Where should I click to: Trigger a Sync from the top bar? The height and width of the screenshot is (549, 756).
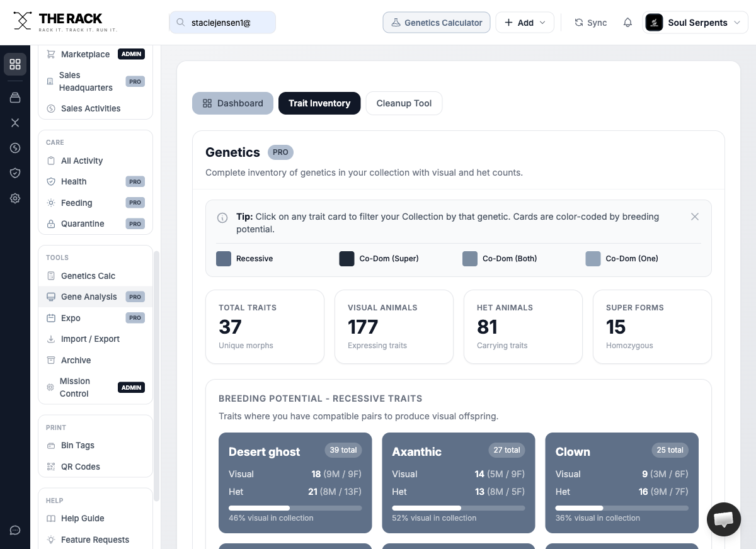point(590,22)
